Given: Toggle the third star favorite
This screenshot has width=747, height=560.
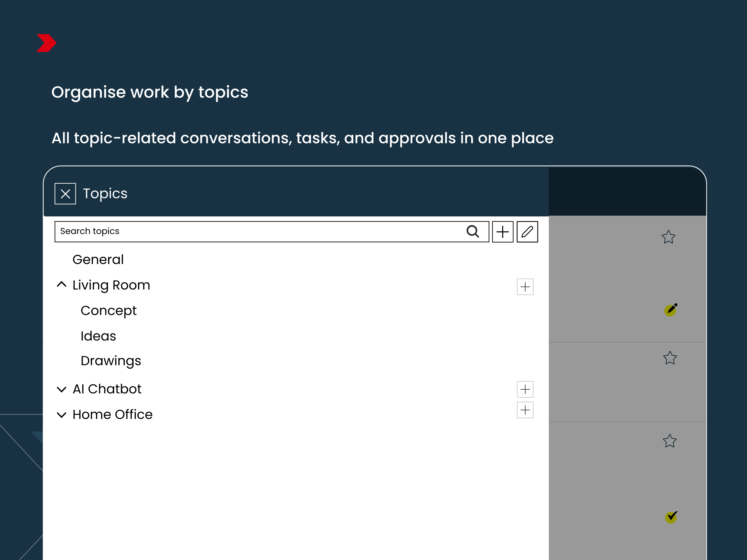Looking at the screenshot, I should (x=670, y=441).
